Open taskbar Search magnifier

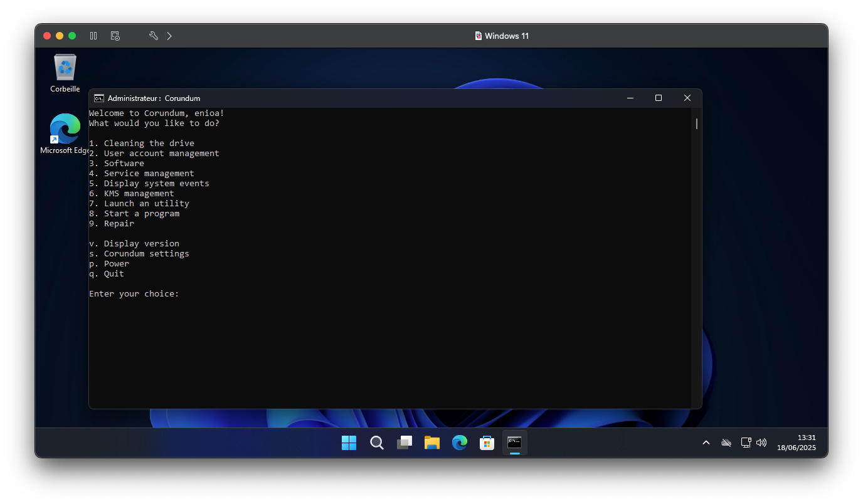376,443
